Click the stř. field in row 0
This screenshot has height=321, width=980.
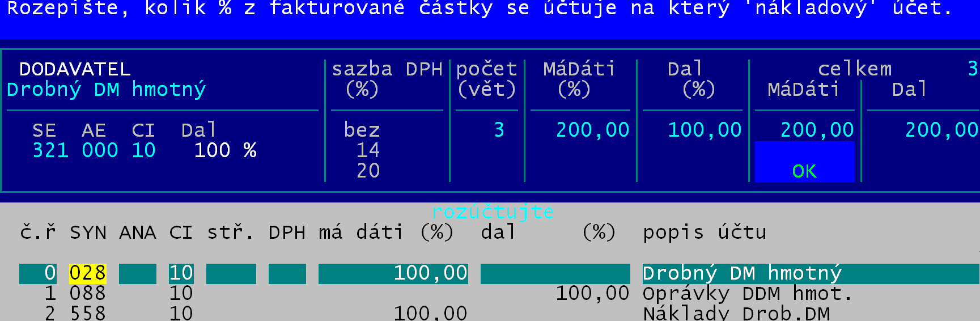[231, 273]
